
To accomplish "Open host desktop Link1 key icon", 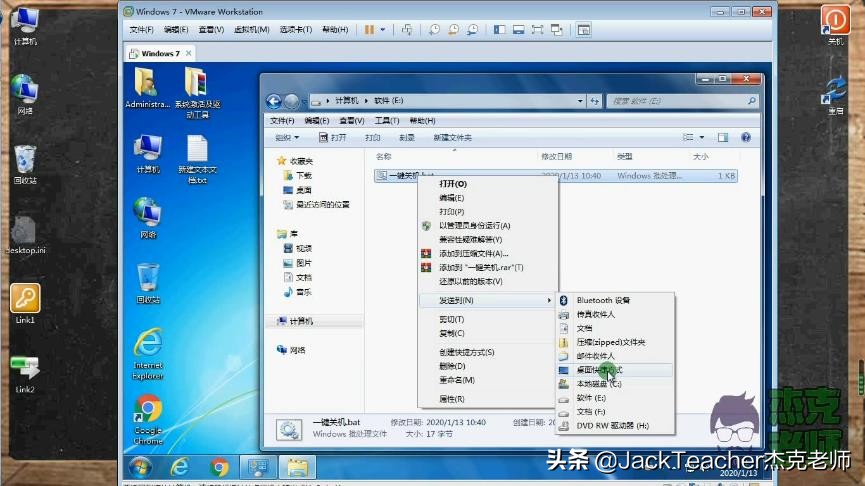I will 25,303.
